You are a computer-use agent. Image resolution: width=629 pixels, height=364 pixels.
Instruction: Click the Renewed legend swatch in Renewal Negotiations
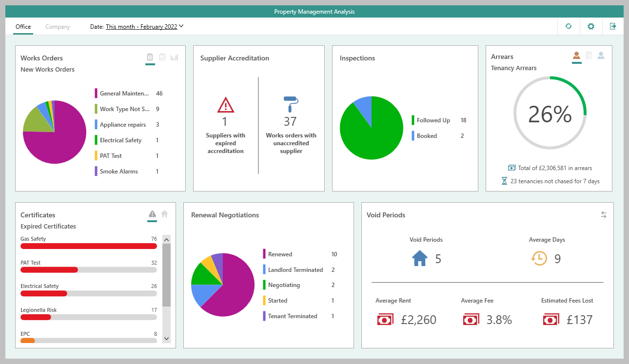tap(264, 254)
